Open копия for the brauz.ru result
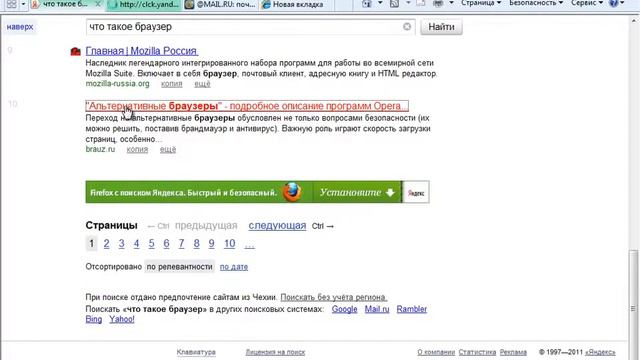This screenshot has width=640, height=360. point(137,149)
